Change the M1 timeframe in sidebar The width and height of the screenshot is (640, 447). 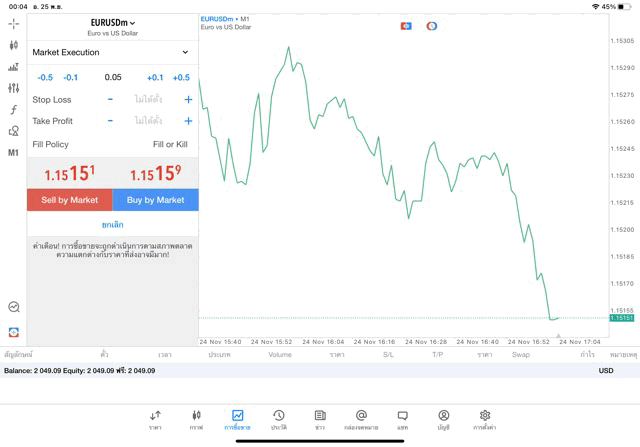14,153
